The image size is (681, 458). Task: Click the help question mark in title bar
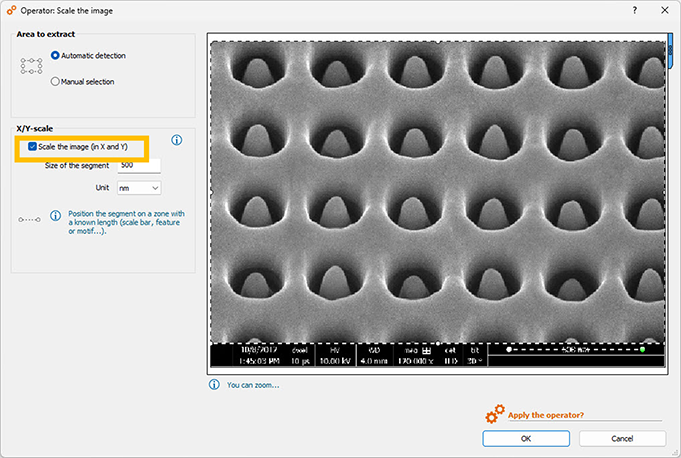click(636, 9)
